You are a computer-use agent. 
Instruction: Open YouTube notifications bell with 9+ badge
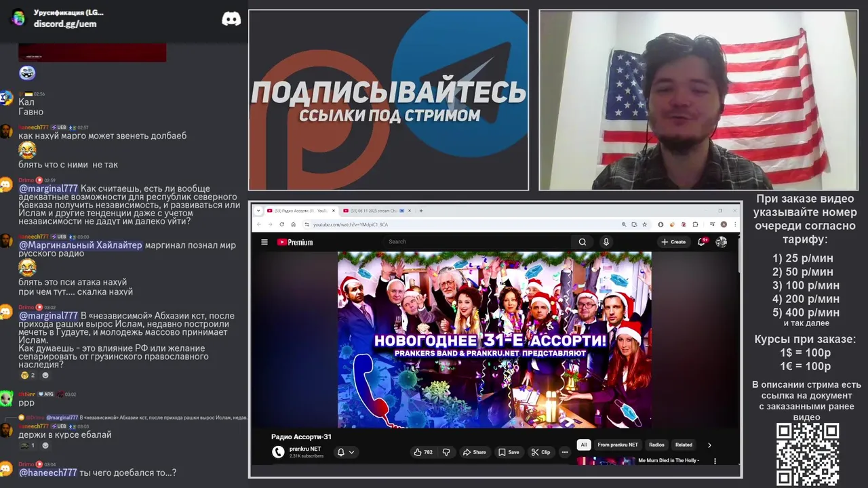702,241
